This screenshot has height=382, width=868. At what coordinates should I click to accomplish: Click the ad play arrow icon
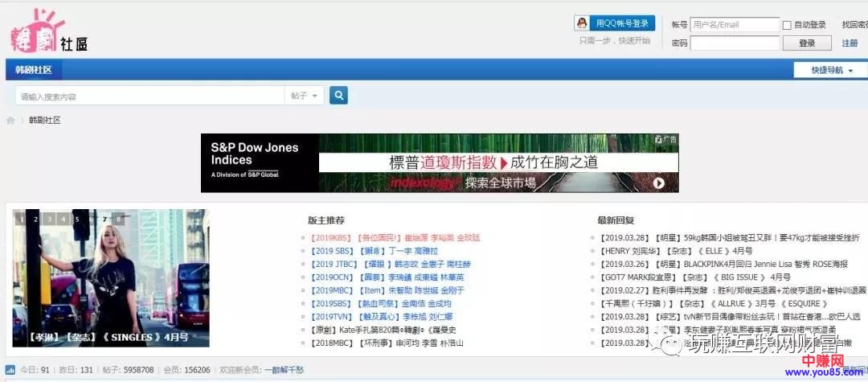tap(659, 183)
